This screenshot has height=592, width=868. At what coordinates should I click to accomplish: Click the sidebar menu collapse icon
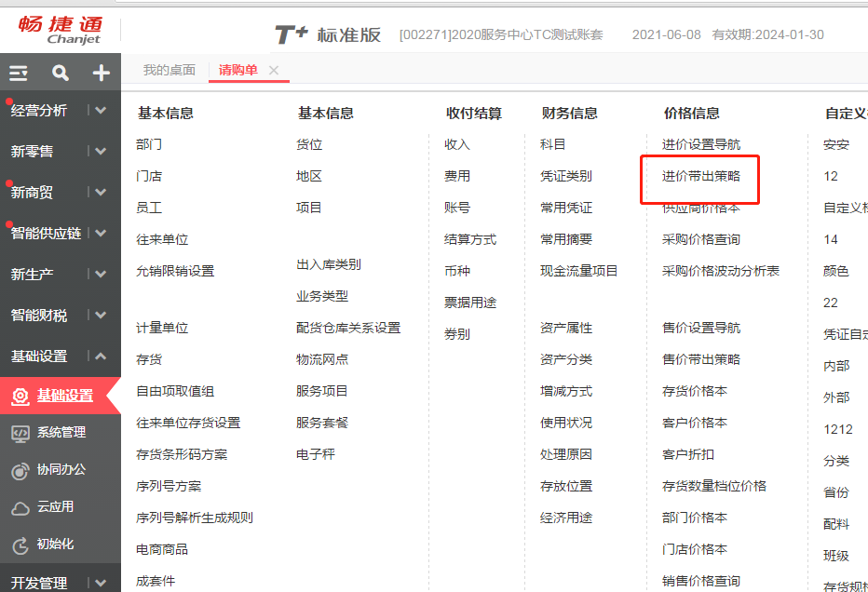tap(19, 73)
